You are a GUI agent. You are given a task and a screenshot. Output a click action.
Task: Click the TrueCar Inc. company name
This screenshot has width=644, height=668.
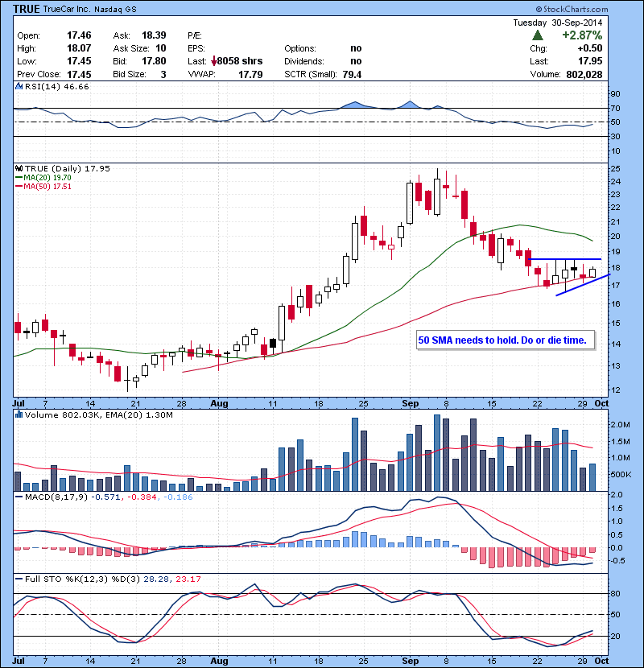point(67,9)
